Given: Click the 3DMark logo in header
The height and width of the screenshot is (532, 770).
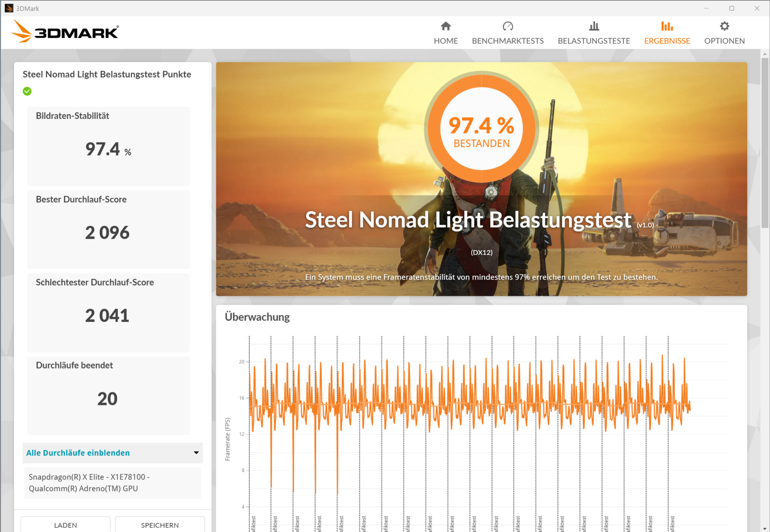Looking at the screenshot, I should (x=65, y=32).
